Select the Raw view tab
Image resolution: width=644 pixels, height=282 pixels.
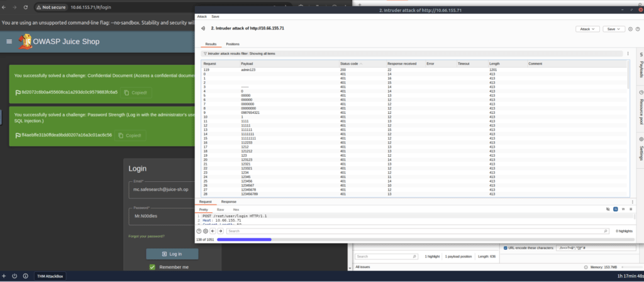point(221,210)
